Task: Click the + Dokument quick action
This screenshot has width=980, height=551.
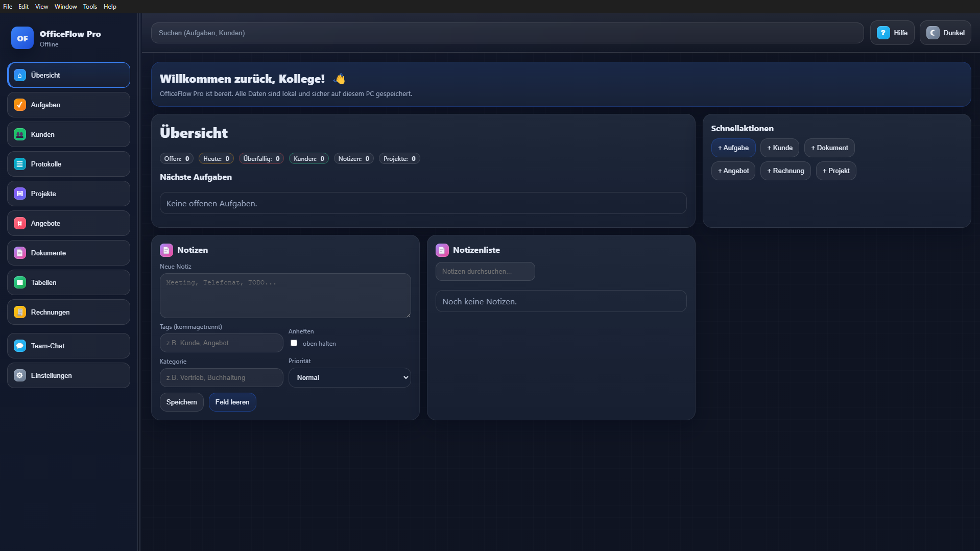Action: click(x=829, y=148)
